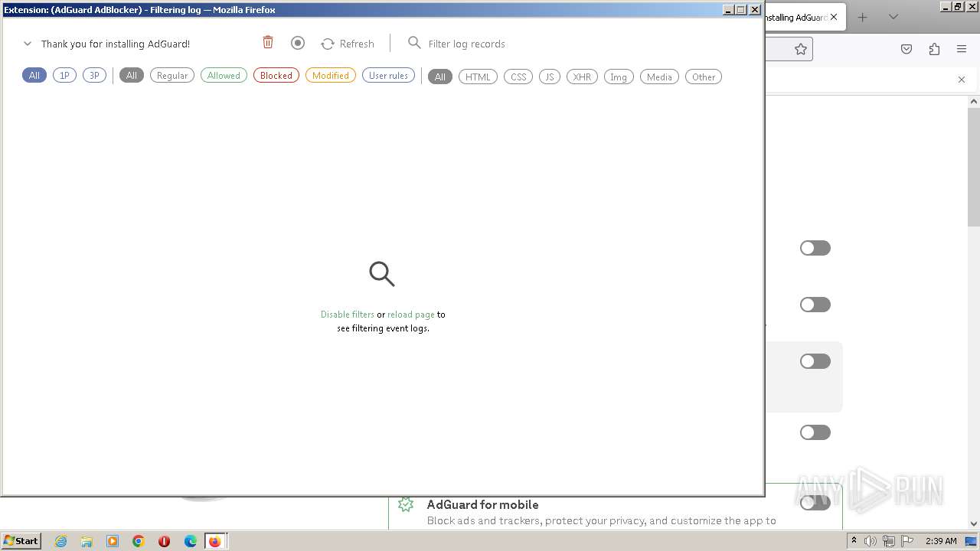Viewport: 980px width, 551px height.
Task: Toggle the first switch on AdGuard page
Action: tap(815, 248)
